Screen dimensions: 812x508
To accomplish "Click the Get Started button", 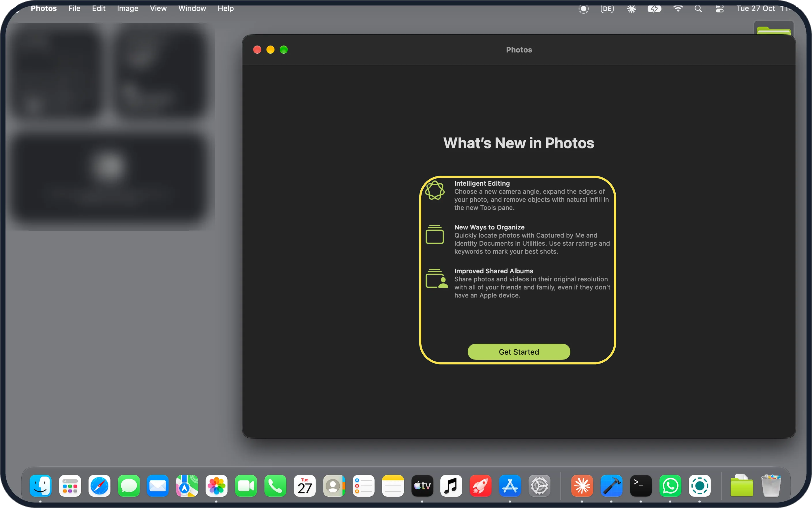I will 519,352.
